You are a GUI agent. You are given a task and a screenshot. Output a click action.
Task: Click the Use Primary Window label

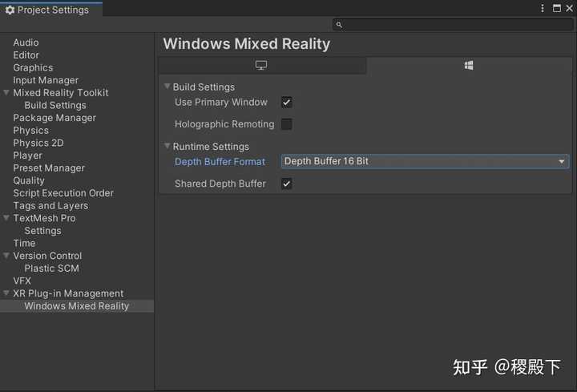[221, 102]
